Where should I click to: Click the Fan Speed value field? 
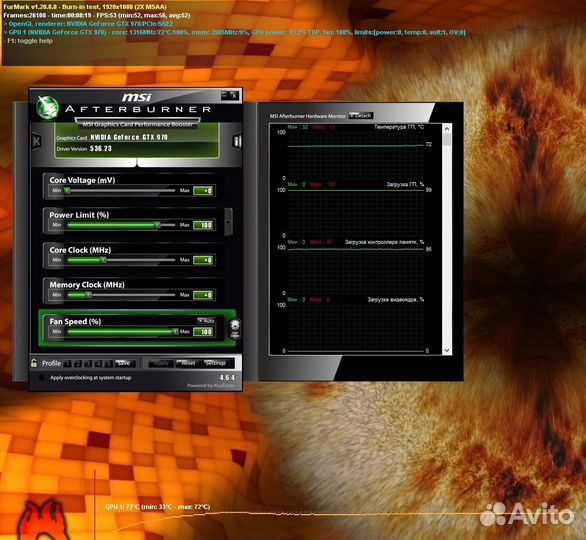coord(203,331)
